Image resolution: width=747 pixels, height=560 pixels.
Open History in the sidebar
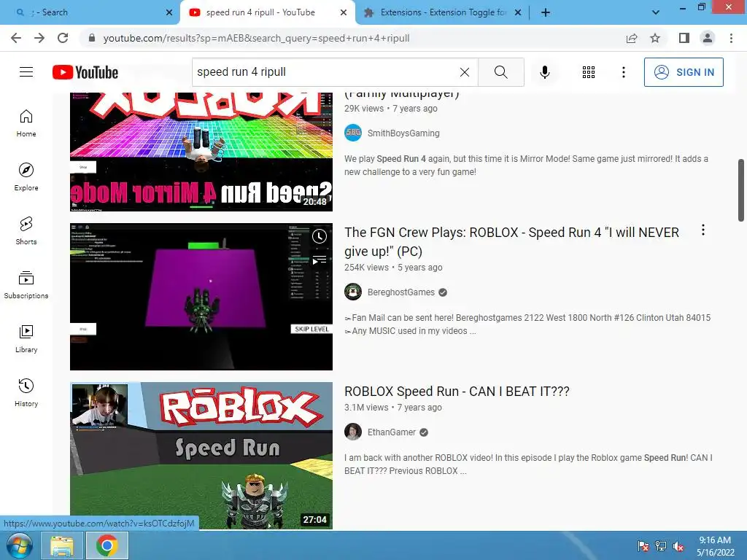pyautogui.click(x=26, y=392)
